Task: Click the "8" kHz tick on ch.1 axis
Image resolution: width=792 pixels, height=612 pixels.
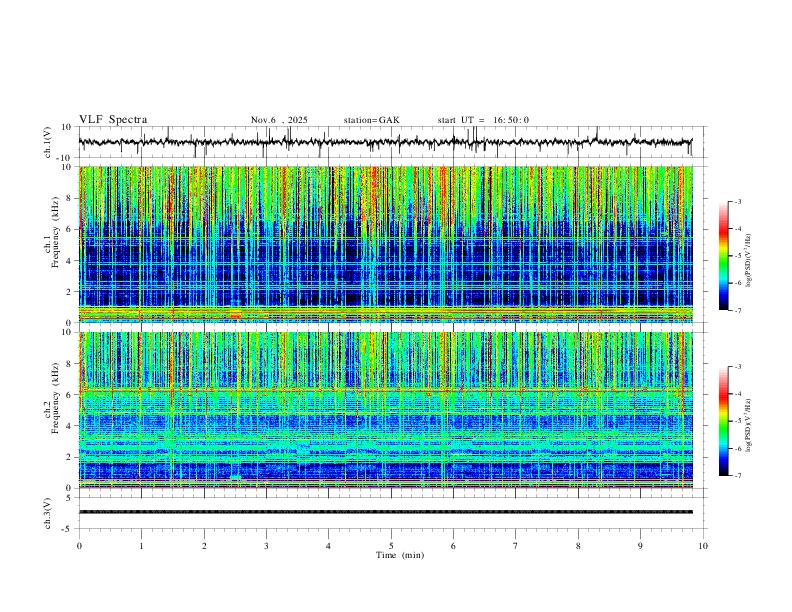Action: [x=70, y=198]
